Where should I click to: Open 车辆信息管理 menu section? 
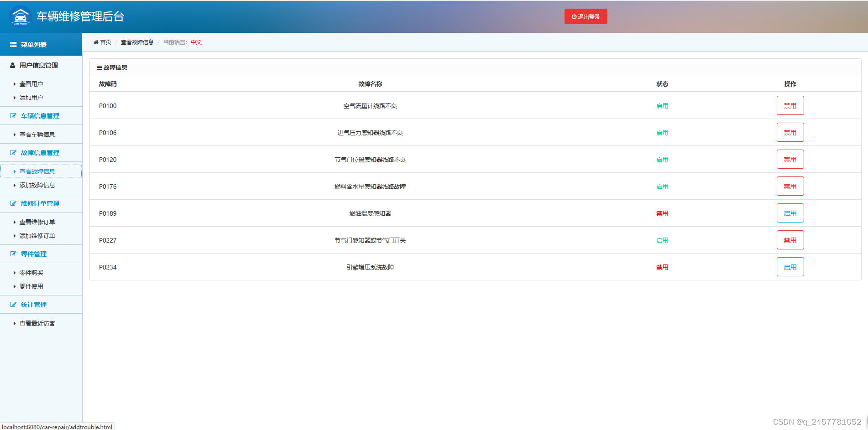click(41, 116)
